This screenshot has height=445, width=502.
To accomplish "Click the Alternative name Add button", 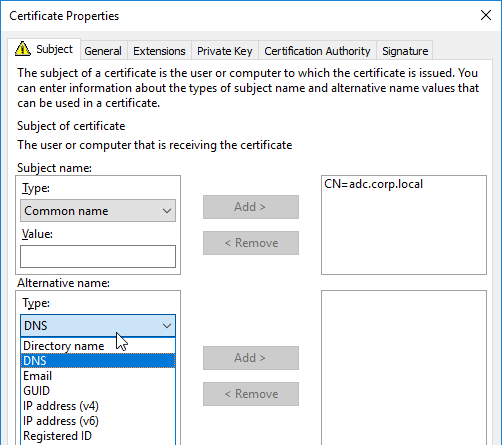I will coord(251,358).
